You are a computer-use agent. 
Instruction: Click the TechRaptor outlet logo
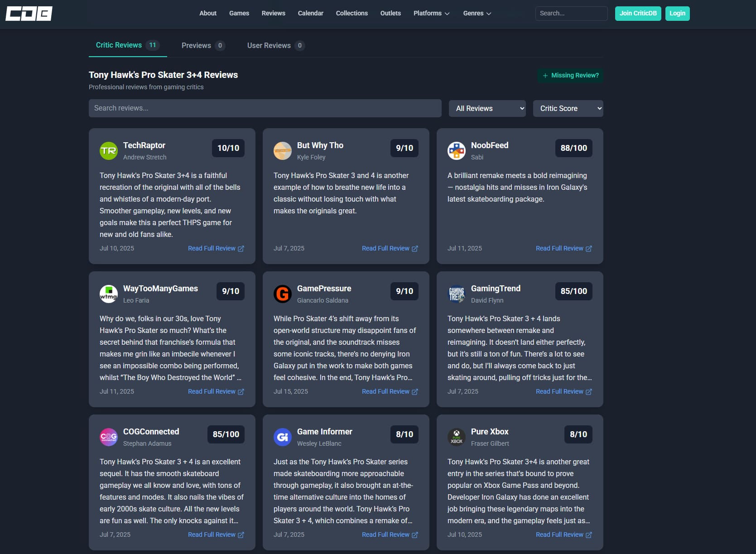[109, 151]
